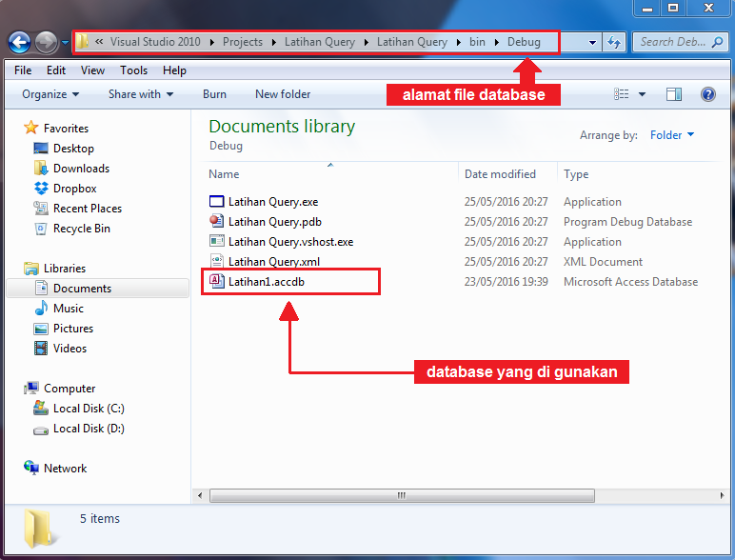This screenshot has width=735, height=560.
Task: Click the horizontal scrollbar thumb
Action: tap(402, 495)
